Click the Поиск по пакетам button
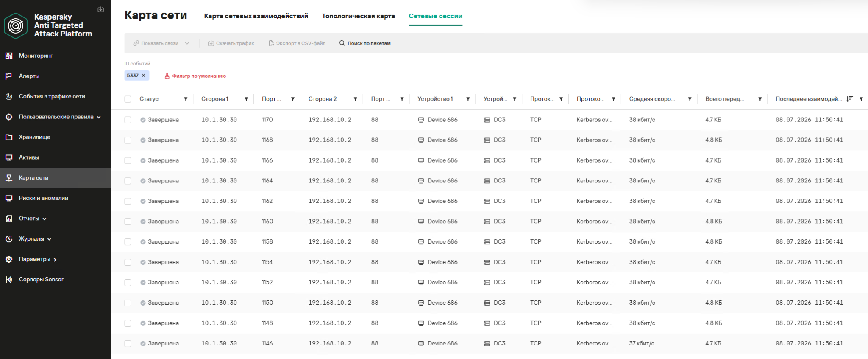 pyautogui.click(x=365, y=43)
